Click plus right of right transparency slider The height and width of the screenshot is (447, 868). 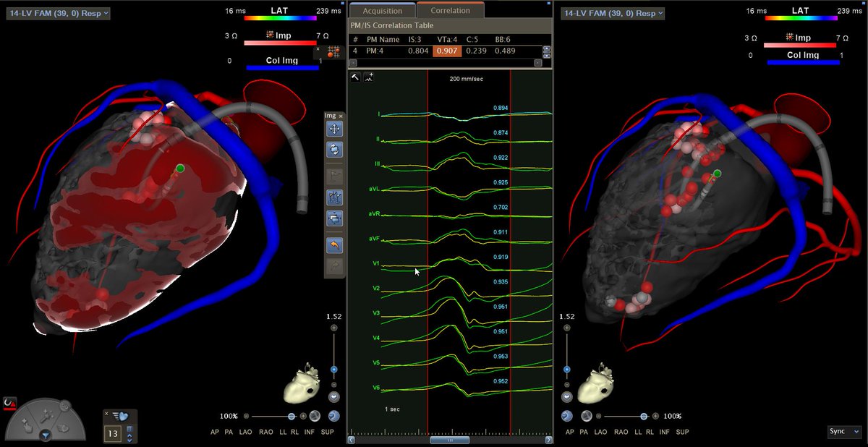coord(655,416)
